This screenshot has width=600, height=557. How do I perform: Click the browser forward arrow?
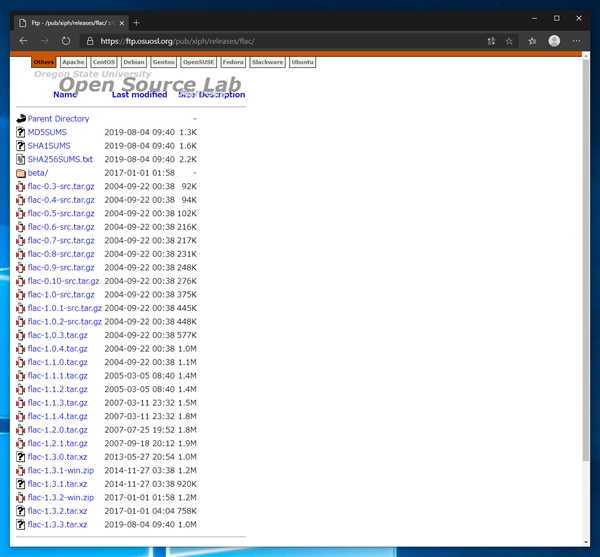pos(45,41)
